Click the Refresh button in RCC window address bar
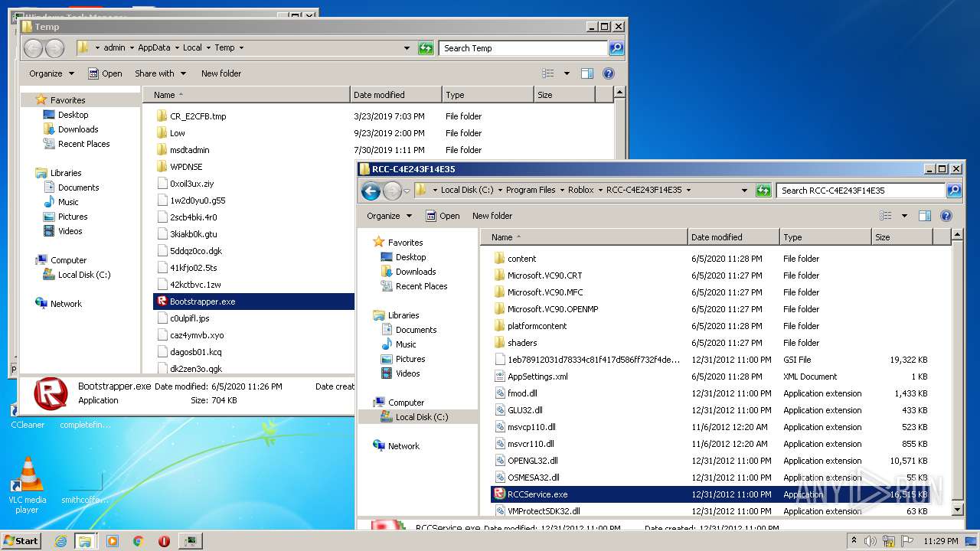The image size is (980, 551). pyautogui.click(x=763, y=191)
